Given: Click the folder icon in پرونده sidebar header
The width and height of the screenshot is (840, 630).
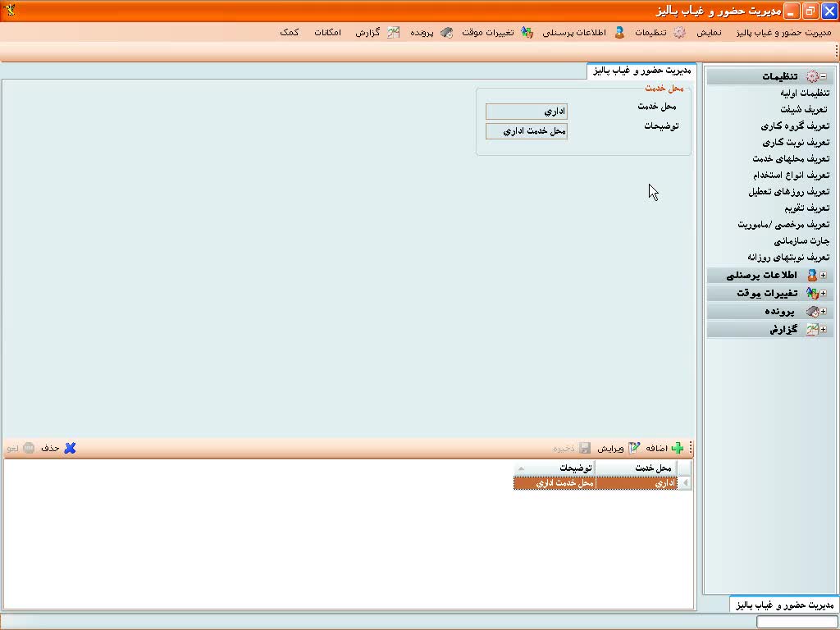Looking at the screenshot, I should [812, 312].
